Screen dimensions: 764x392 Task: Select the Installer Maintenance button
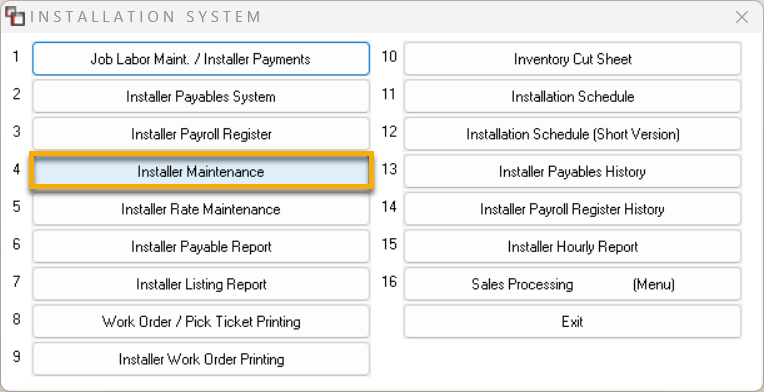pyautogui.click(x=201, y=171)
